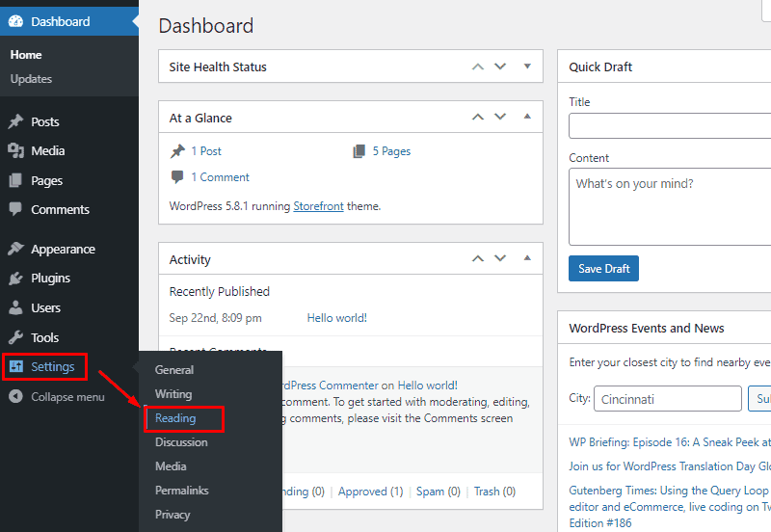Viewport: 771px width, 532px height.
Task: Collapse the At a Glance panel
Action: [527, 117]
